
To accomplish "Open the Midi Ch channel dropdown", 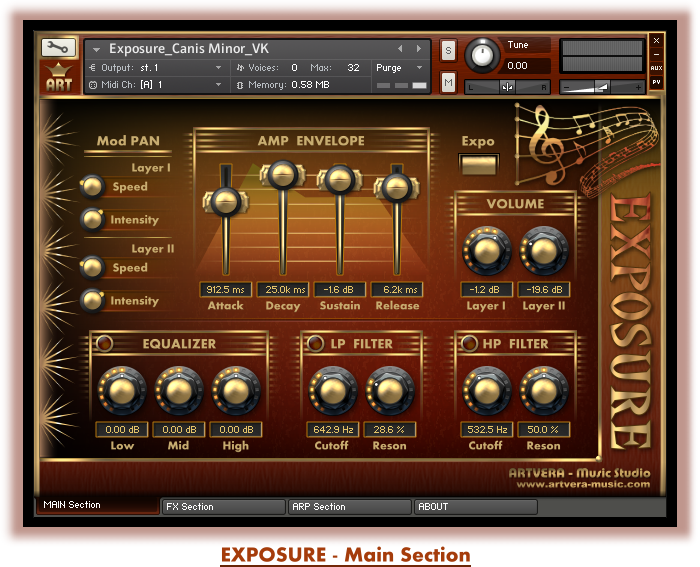I will click(155, 85).
